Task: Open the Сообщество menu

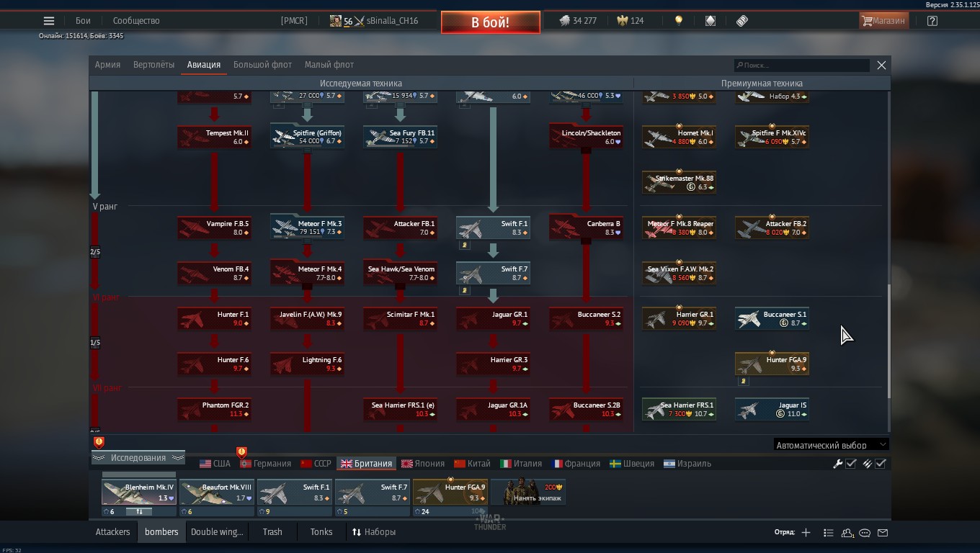Action: point(136,21)
